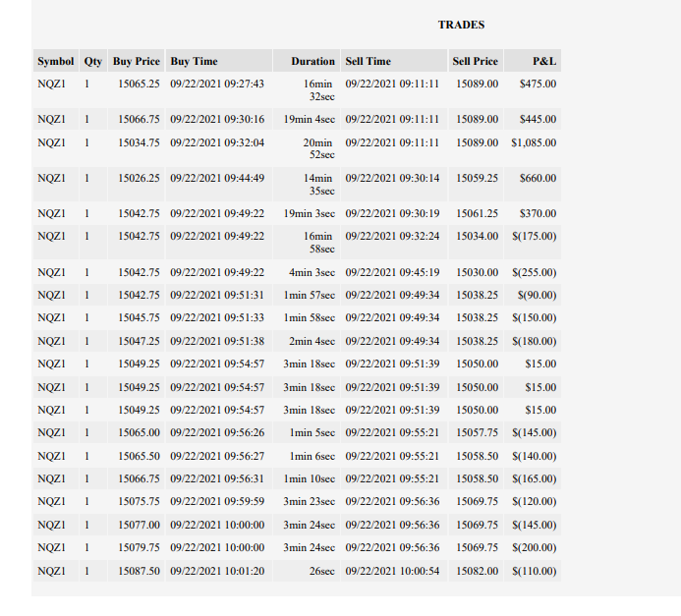Viewport: 681px width, 616px height.
Task: Click sell price 15082.00 cell
Action: point(476,571)
